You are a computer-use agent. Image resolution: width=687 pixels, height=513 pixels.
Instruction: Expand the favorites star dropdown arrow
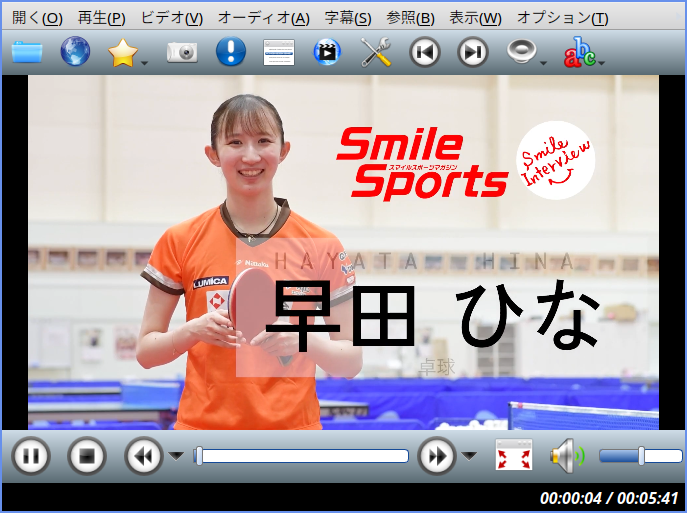tap(145, 63)
